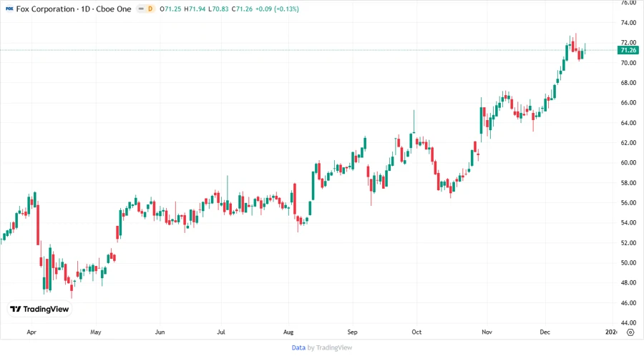Click the Sep label on time axis
644x356 pixels.
(x=352, y=332)
